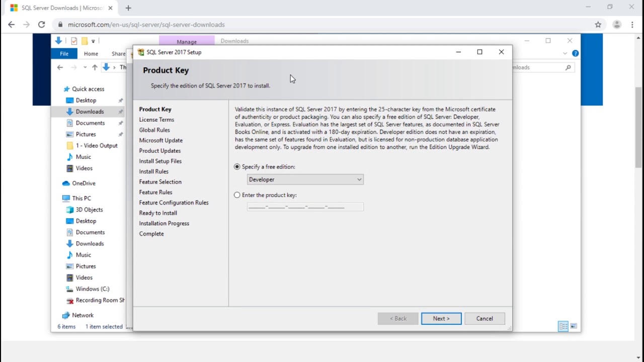Click the Quick access star icon
Image resolution: width=644 pixels, height=362 pixels.
pos(66,89)
